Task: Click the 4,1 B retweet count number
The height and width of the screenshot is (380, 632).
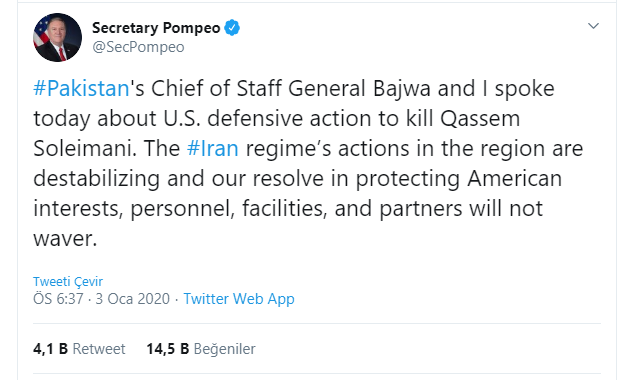Action: click(x=50, y=349)
